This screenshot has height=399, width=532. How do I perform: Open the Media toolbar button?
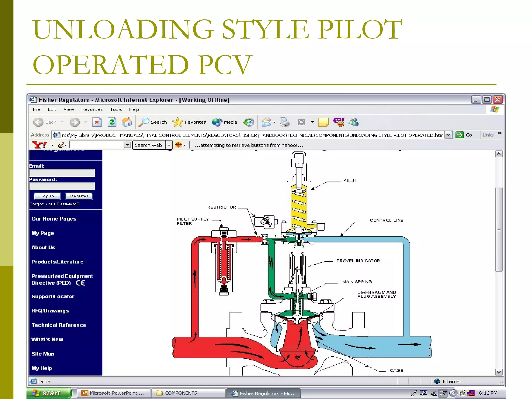[225, 122]
